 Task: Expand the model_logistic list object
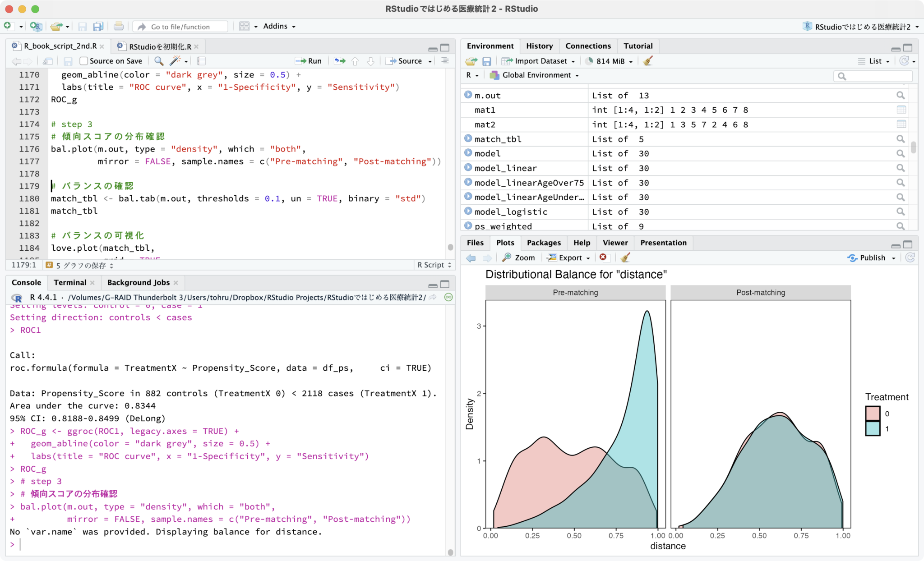468,212
